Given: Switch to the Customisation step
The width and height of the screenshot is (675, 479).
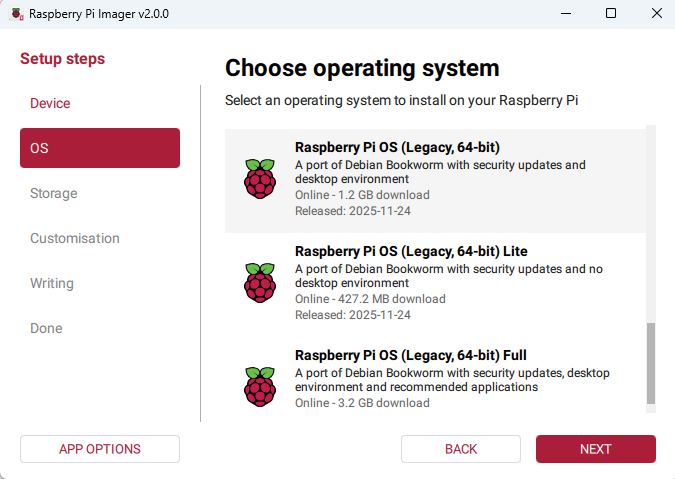Looking at the screenshot, I should tap(75, 238).
